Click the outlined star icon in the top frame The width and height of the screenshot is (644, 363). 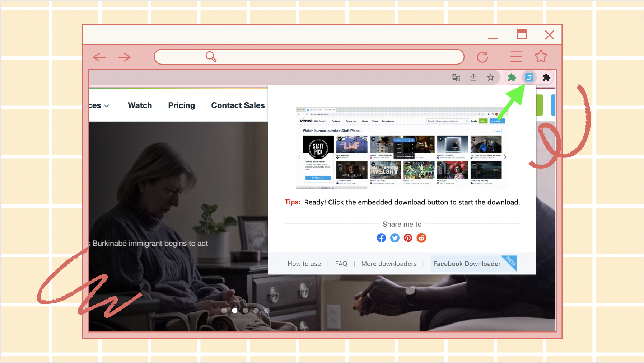pos(541,56)
